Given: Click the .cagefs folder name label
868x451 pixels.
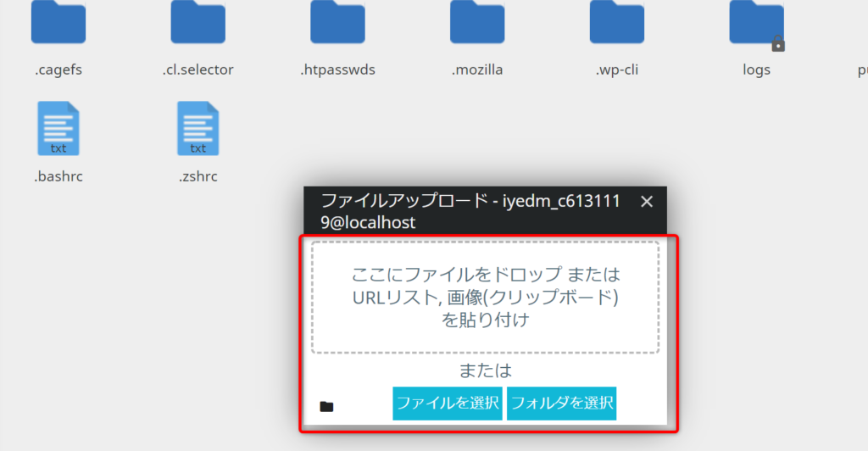Looking at the screenshot, I should pos(58,70).
